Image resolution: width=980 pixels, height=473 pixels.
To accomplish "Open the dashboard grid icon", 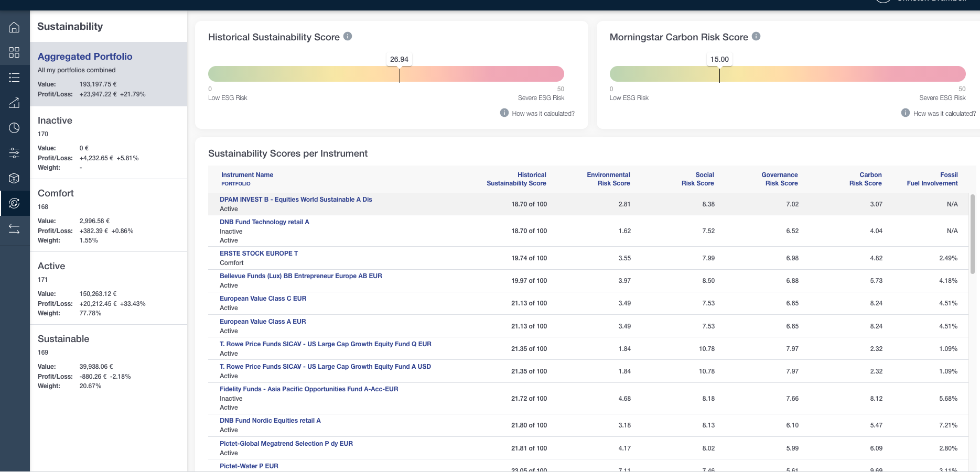I will click(14, 52).
